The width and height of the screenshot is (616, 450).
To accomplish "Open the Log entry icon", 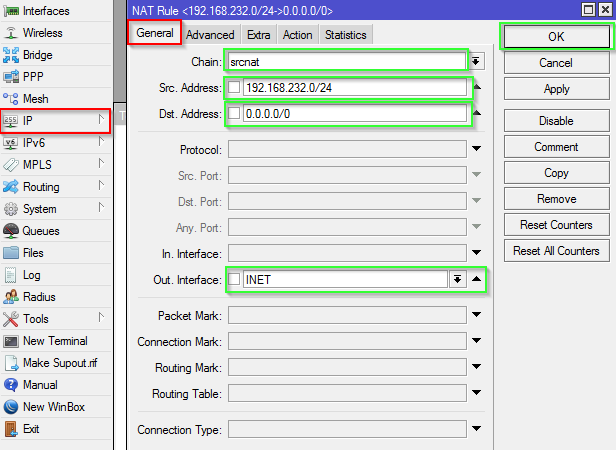I will [11, 275].
